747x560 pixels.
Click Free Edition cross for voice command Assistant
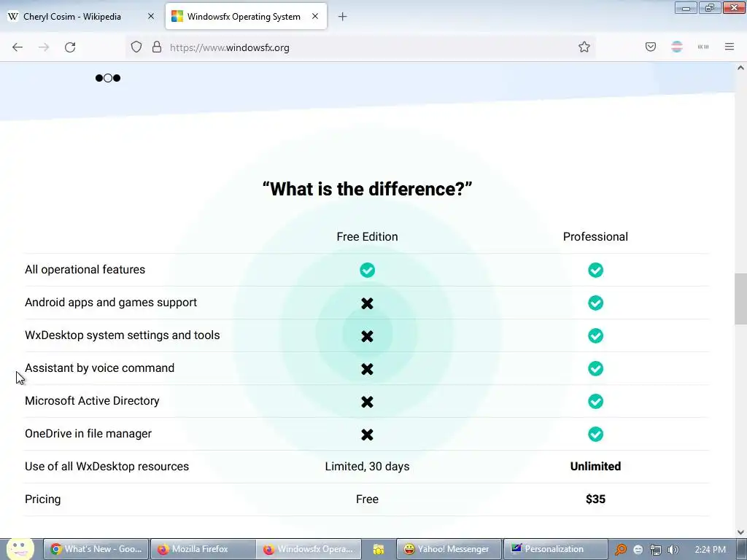[368, 369]
